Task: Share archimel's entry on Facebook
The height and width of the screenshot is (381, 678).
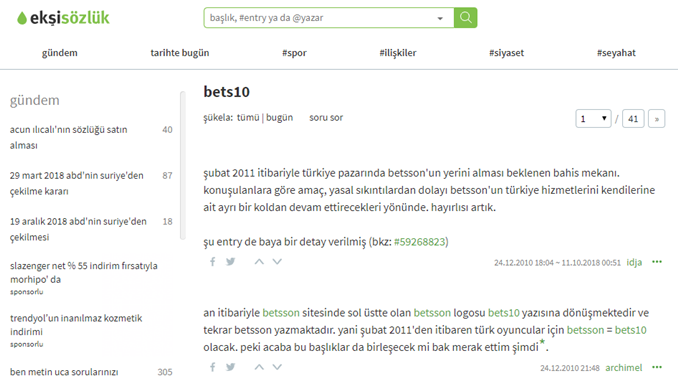Action: coord(212,367)
